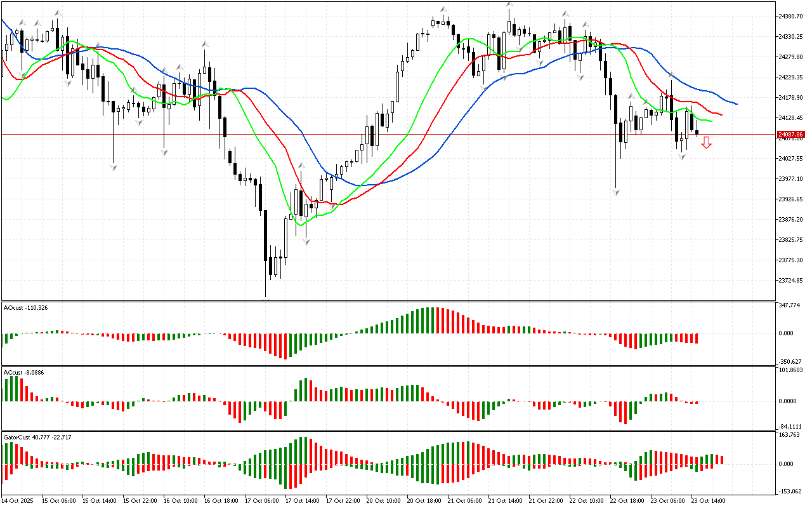The image size is (812, 508).
Task: Click the red current price tag 24087.86
Action: coord(790,135)
